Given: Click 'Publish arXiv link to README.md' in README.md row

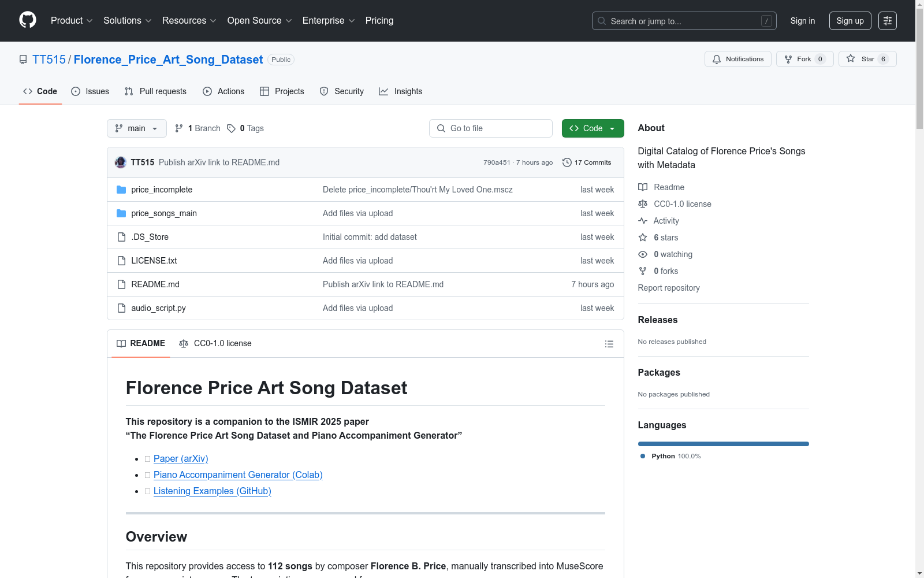Looking at the screenshot, I should 383,284.
